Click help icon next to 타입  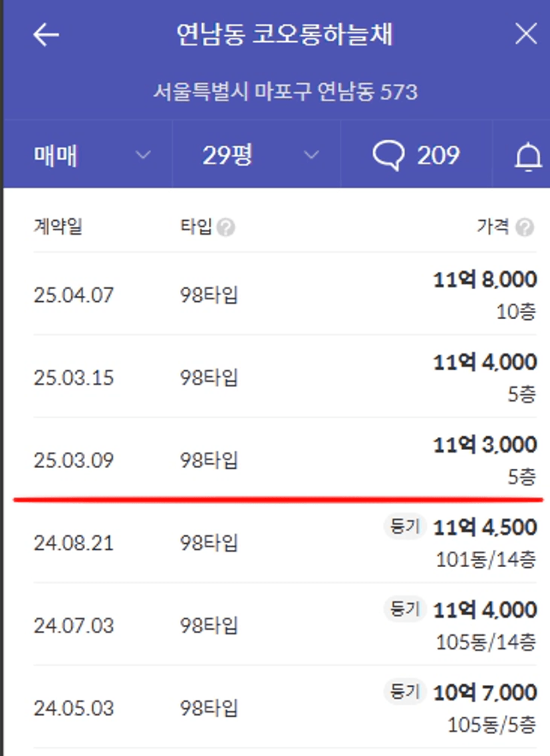(226, 228)
